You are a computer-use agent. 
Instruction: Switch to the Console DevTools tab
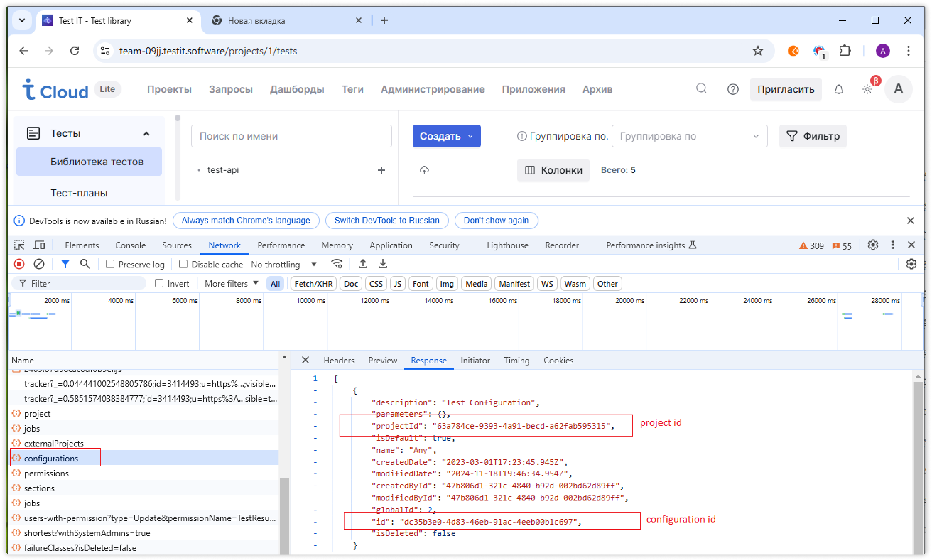(130, 245)
